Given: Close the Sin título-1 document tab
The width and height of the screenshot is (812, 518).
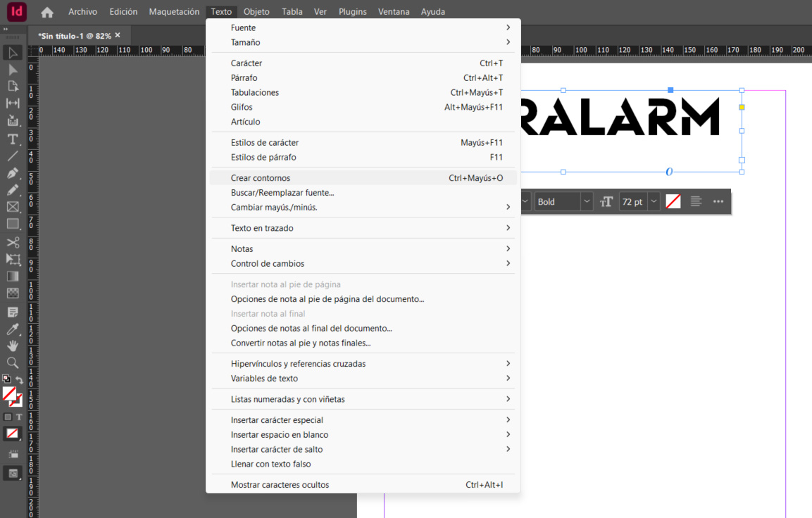Looking at the screenshot, I should 118,35.
